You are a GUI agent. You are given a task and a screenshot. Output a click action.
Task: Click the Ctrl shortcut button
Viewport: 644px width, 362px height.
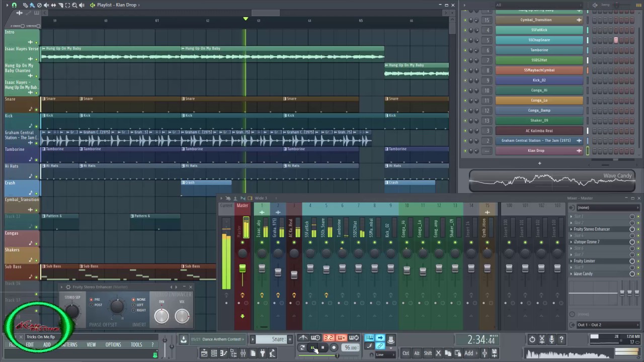406,353
